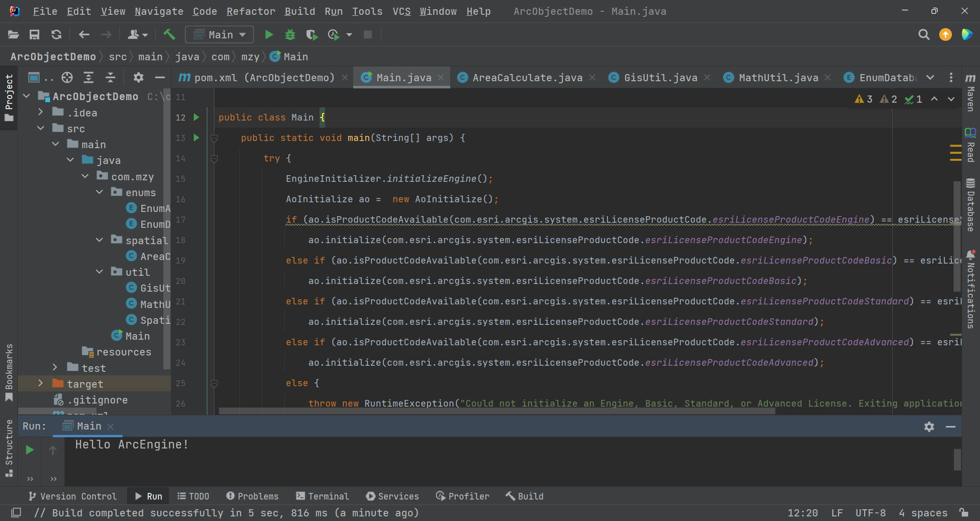
Task: Toggle read-only lock icon in status bar
Action: tap(964, 512)
